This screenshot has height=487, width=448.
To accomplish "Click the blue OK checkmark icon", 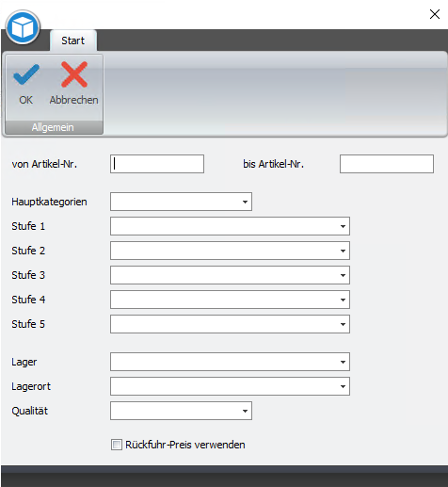I will pos(26,74).
